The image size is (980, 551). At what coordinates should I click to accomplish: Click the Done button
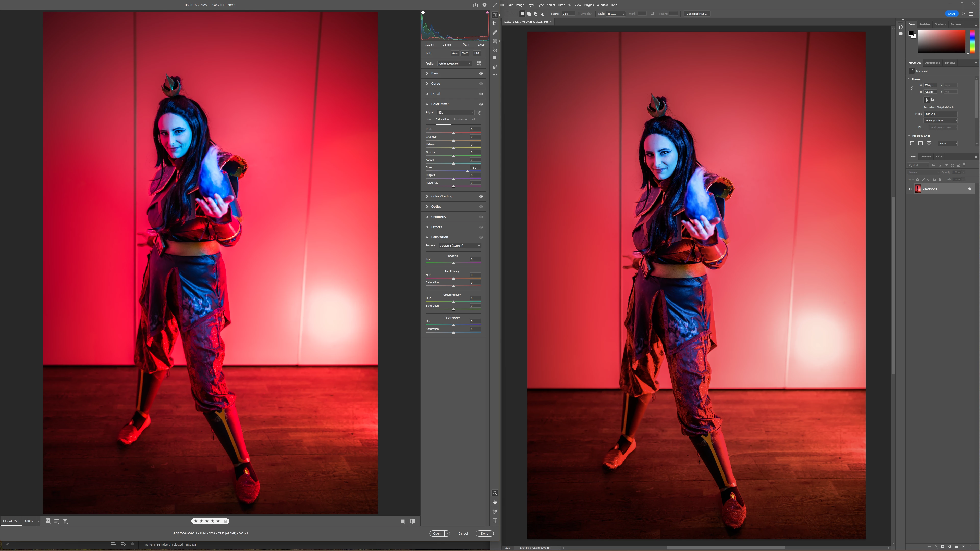click(484, 533)
